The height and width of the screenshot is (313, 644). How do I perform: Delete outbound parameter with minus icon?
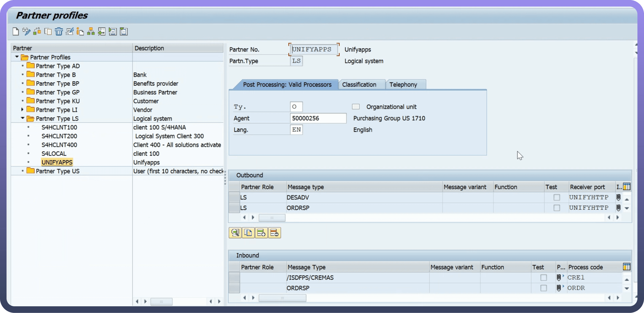[x=274, y=233]
